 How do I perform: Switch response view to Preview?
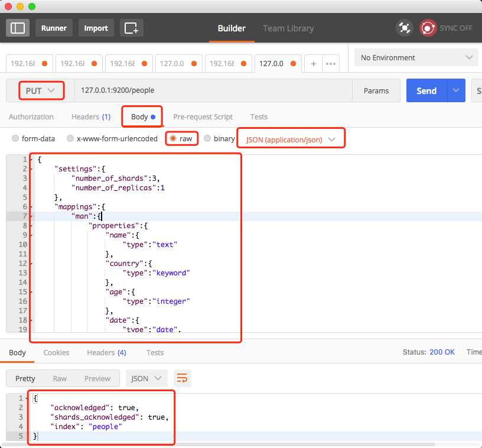97,378
